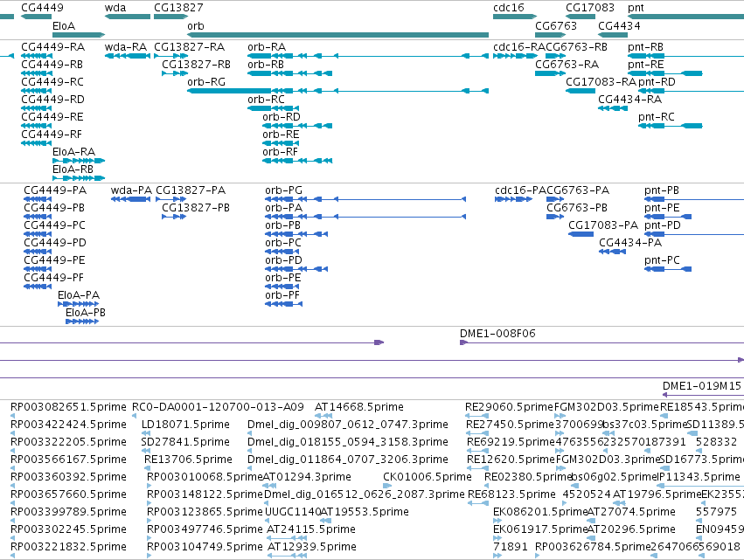This screenshot has height=560, width=744.
Task: Click the DME1-019M15 clone label
Action: click(x=702, y=386)
